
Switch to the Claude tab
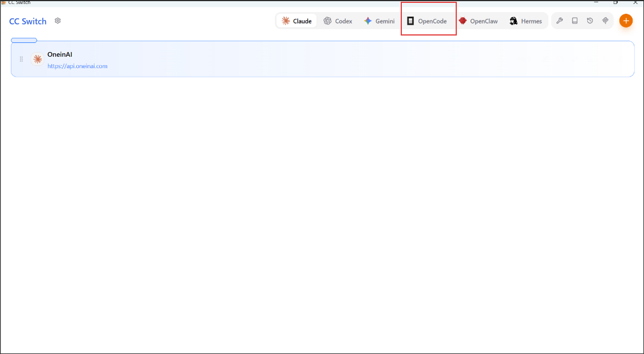(297, 21)
